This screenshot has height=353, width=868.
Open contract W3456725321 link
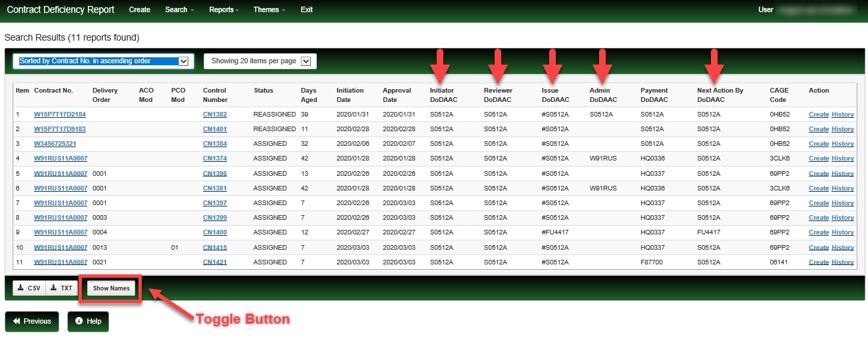(55, 144)
